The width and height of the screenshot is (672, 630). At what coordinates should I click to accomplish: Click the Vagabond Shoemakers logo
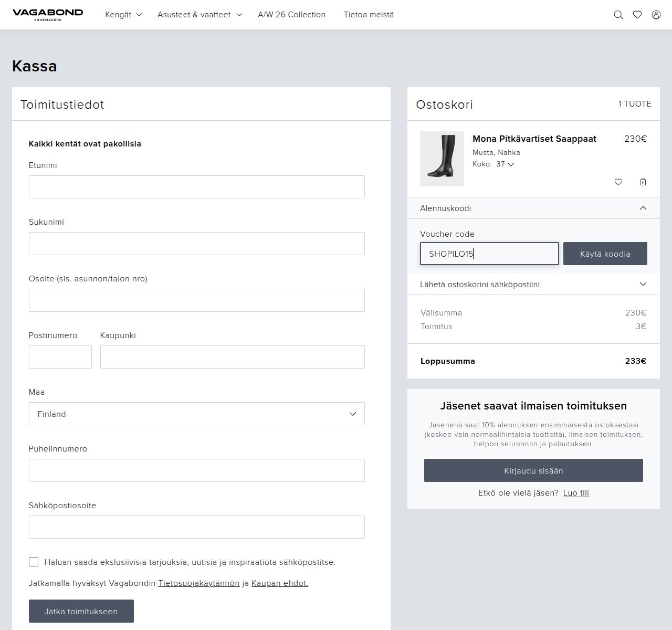point(47,15)
